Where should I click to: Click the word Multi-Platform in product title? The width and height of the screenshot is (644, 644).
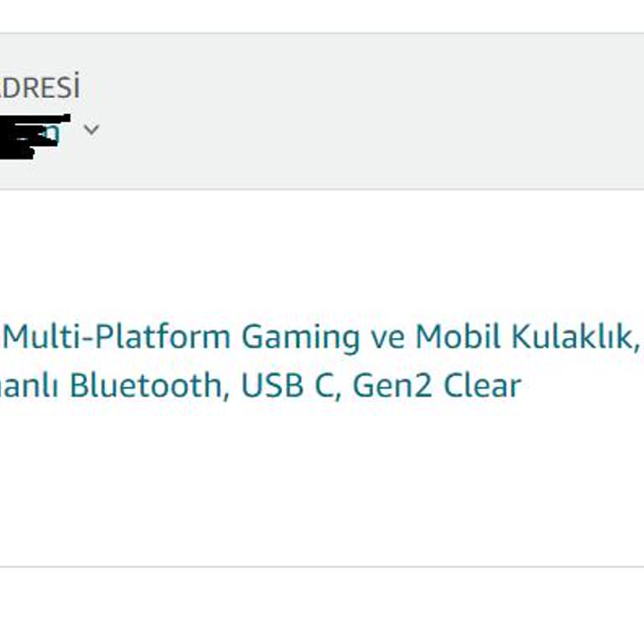117,337
